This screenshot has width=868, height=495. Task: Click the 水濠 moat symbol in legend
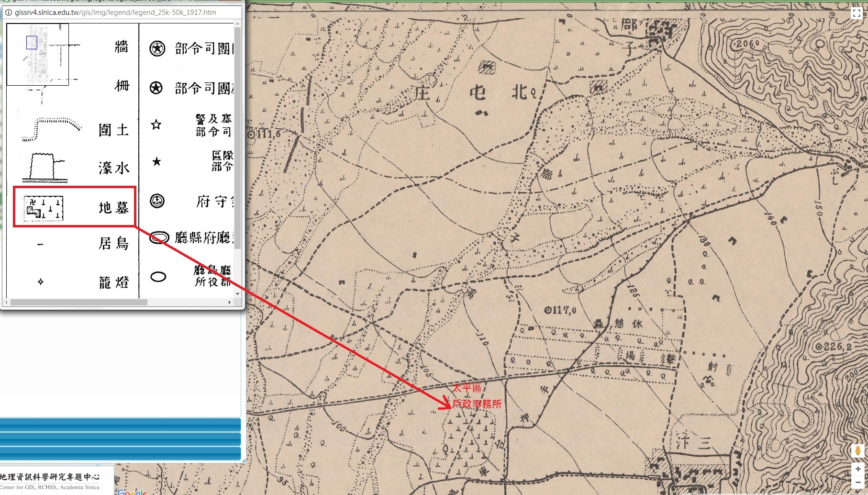pyautogui.click(x=44, y=168)
